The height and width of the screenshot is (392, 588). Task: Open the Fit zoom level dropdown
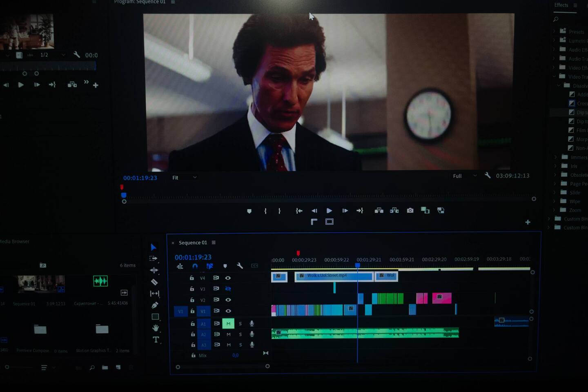[185, 178]
